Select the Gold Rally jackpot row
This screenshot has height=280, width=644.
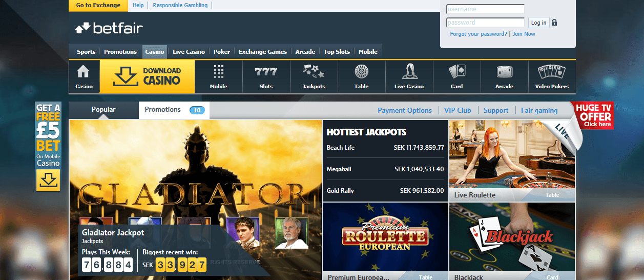pos(385,191)
